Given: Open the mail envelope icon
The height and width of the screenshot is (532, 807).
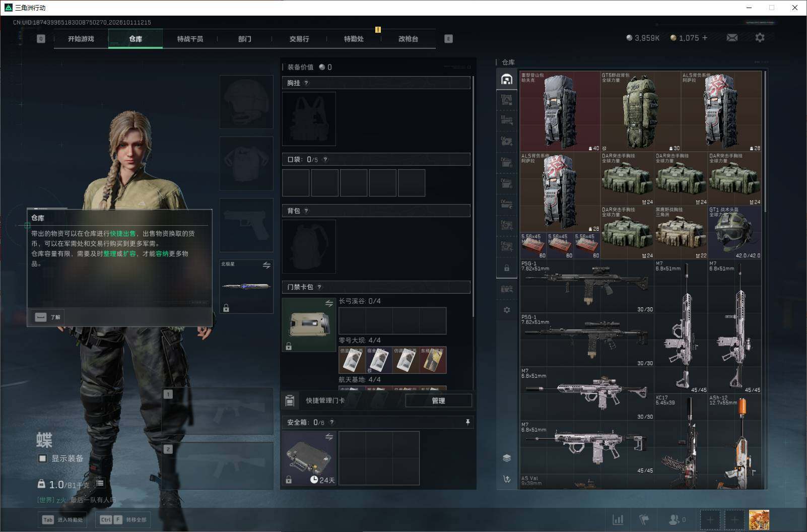Looking at the screenshot, I should (732, 38).
